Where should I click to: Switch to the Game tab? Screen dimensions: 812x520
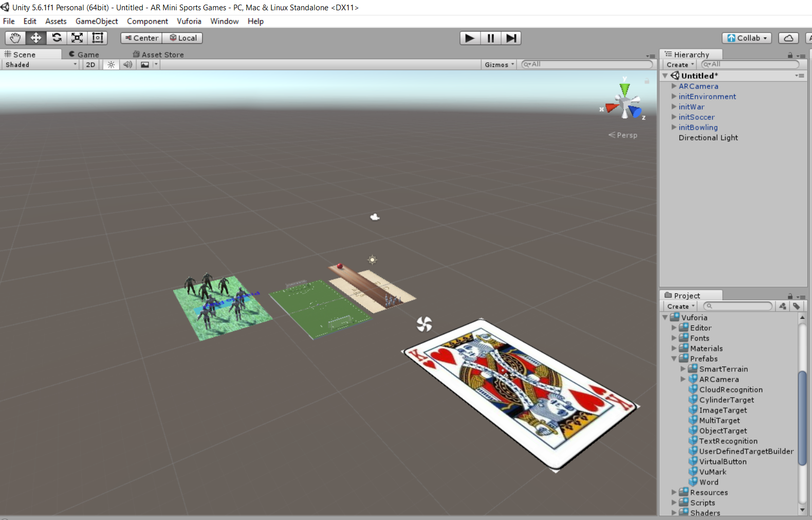(x=84, y=55)
